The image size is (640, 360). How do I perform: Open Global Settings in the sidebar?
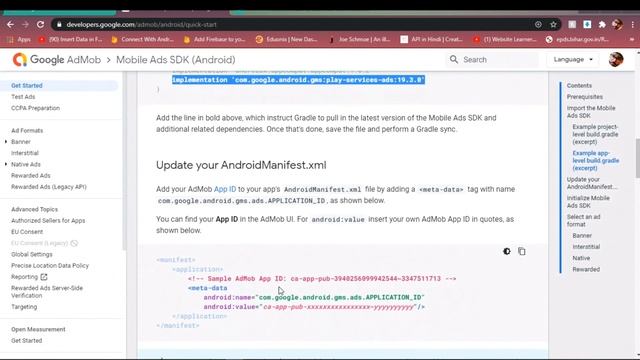click(x=32, y=254)
